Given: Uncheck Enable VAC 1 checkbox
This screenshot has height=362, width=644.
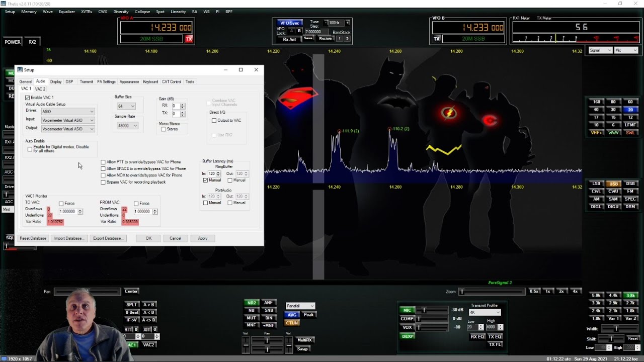Looking at the screenshot, I should pos(28,98).
